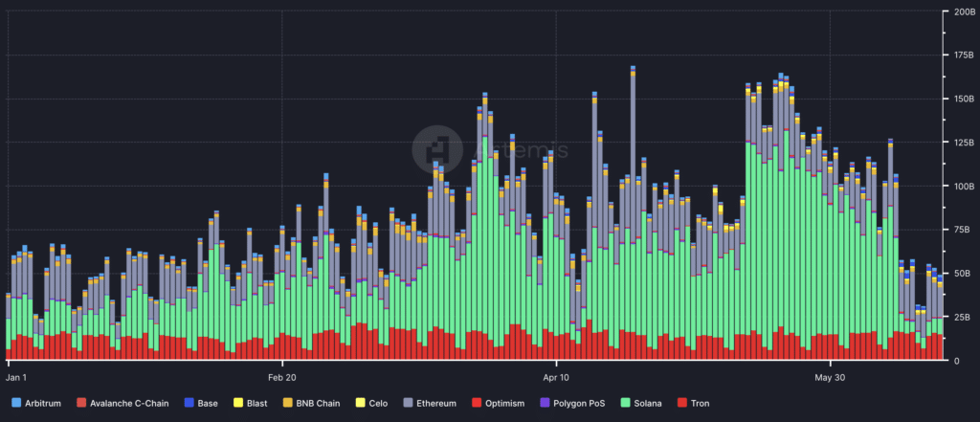Image resolution: width=980 pixels, height=422 pixels.
Task: Toggle the Base legend swatch
Action: [x=189, y=403]
